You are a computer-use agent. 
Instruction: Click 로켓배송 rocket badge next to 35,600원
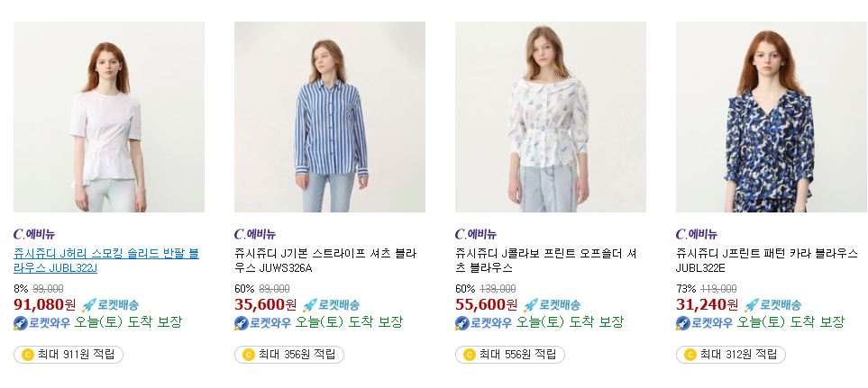pyautogui.click(x=331, y=304)
